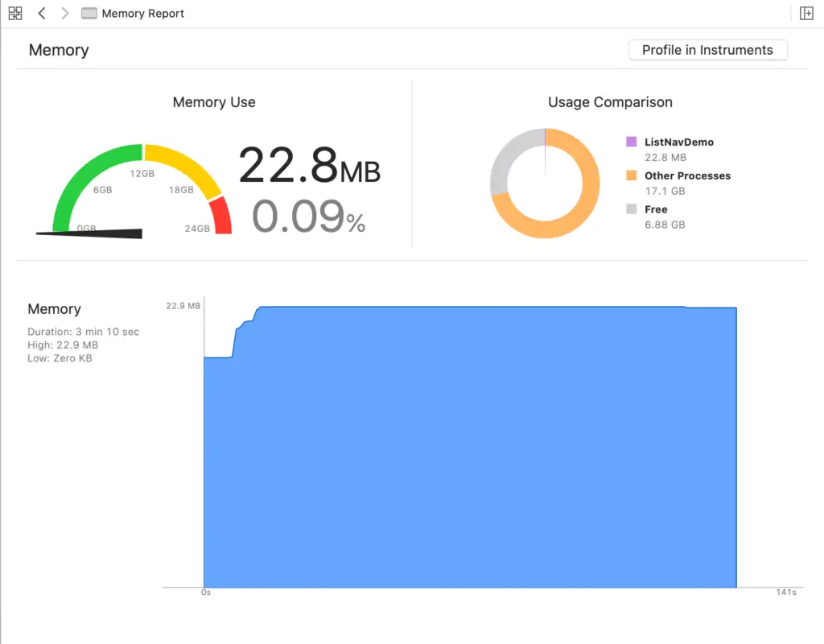Click the Memory Use heading
The width and height of the screenshot is (824, 644).
(214, 102)
